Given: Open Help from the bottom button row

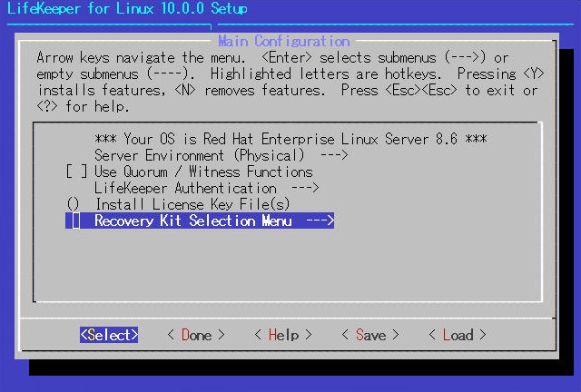Looking at the screenshot, I should click(283, 335).
